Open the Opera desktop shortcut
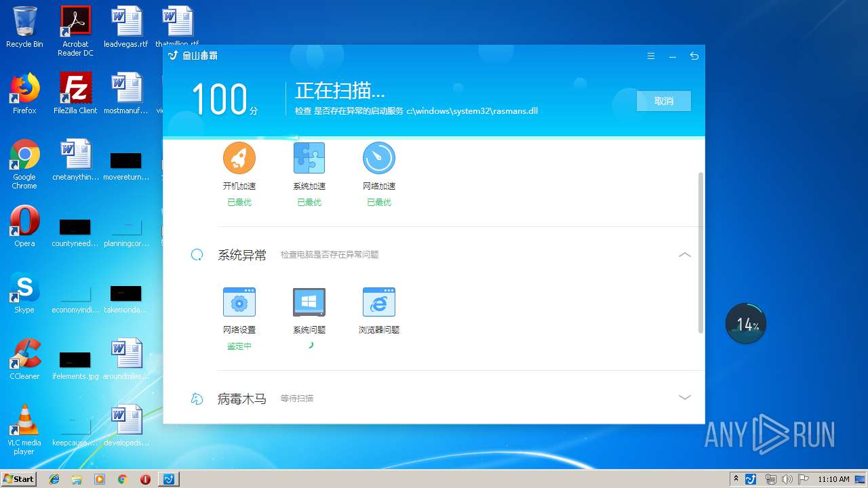Image resolution: width=868 pixels, height=488 pixels. pos(24,226)
